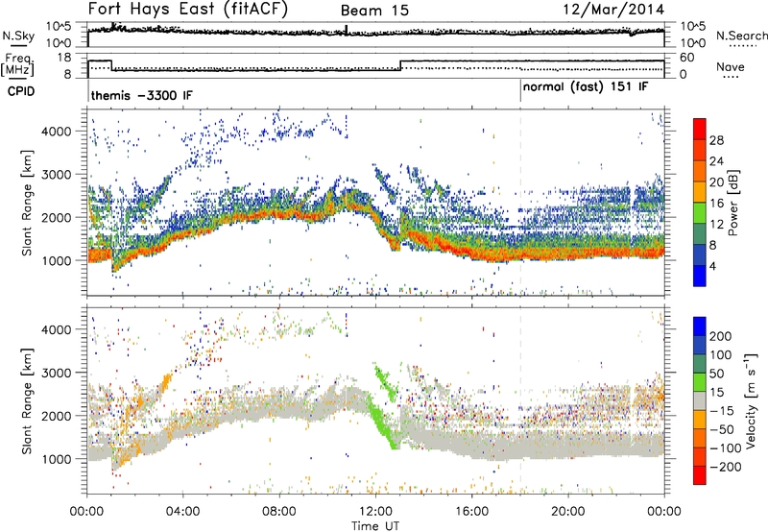Image resolution: width=768 pixels, height=532 pixels.
Task: Click the '-100' velocity colorbar tick
Action: point(725,448)
